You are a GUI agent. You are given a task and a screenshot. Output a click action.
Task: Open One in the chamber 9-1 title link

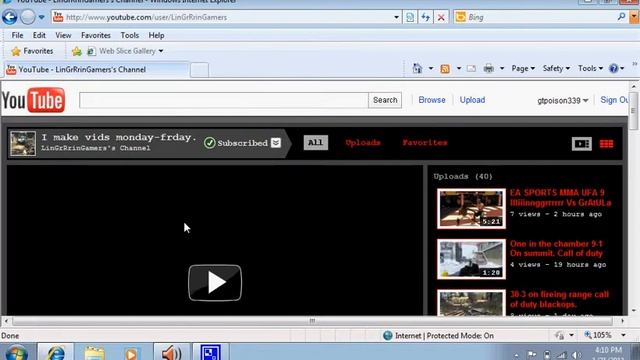coord(556,249)
